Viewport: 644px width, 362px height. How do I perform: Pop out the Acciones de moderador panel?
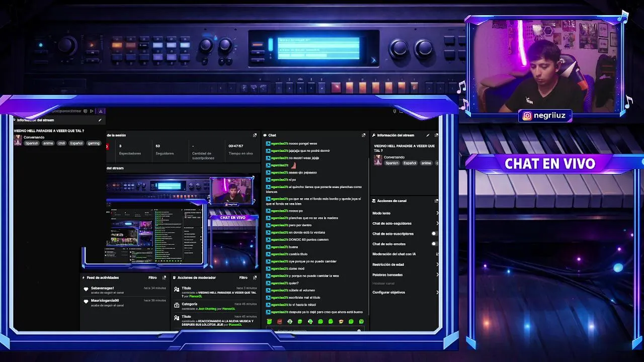pyautogui.click(x=255, y=278)
